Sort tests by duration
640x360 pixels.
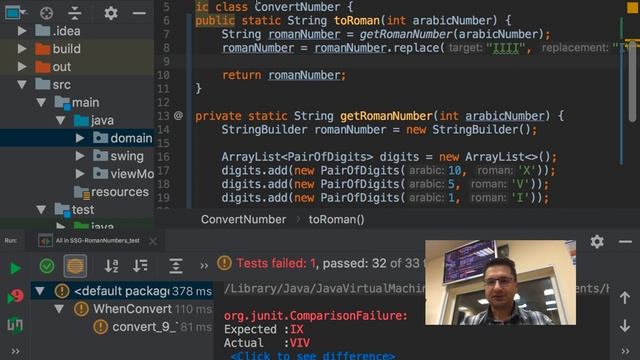click(x=140, y=266)
